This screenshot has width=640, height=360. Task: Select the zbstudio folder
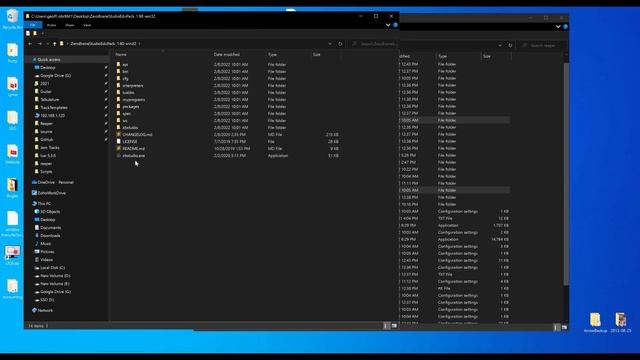point(130,127)
